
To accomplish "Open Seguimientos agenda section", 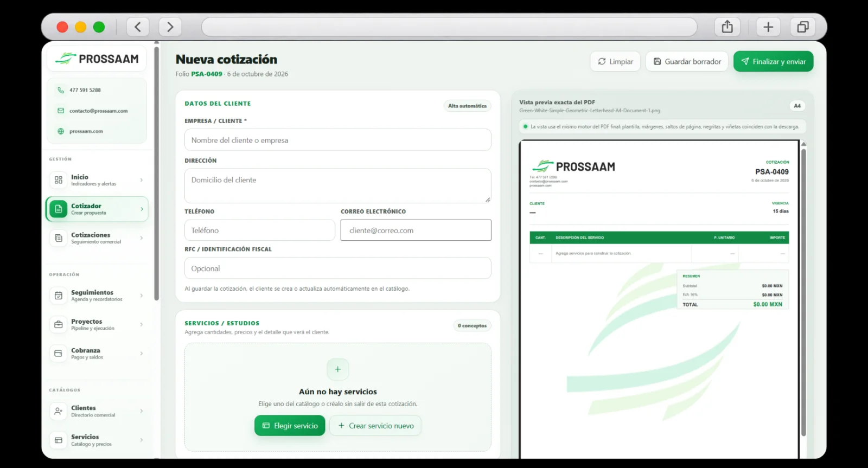I will pos(97,296).
